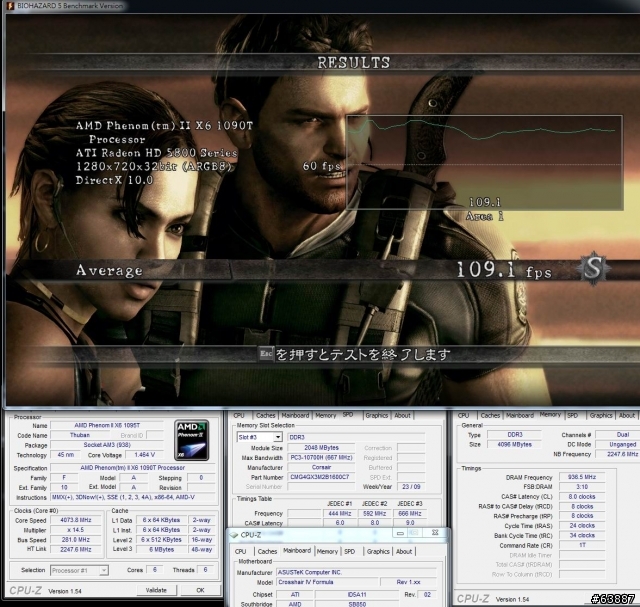
Task: Click the Threads count field showing 6
Action: click(x=205, y=570)
